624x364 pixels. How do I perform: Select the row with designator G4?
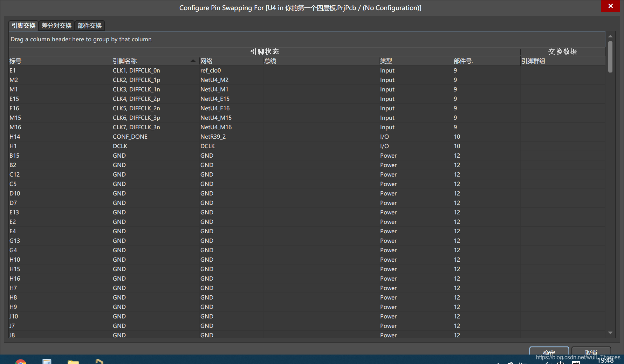[x=307, y=250]
